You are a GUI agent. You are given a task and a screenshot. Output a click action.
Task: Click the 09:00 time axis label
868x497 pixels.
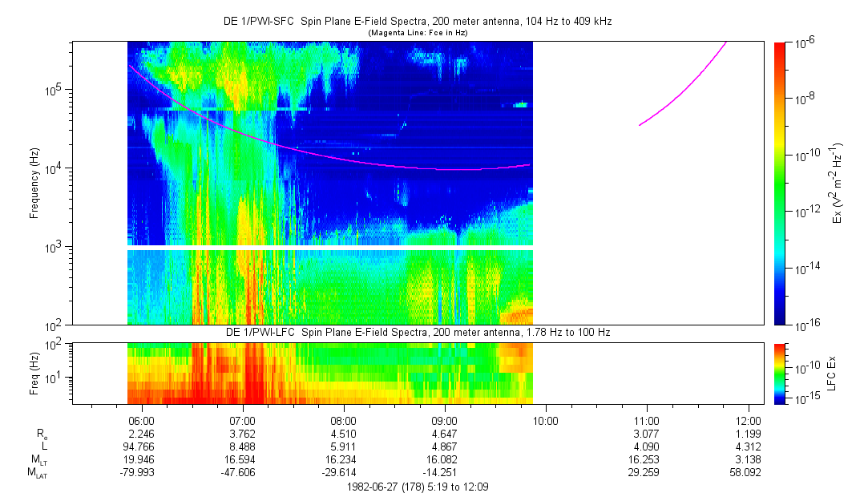444,419
